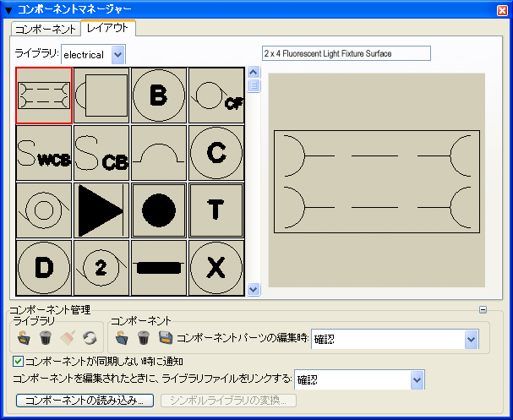This screenshot has height=420, width=513.
Task: Click the scroll up arrow of symbol grid
Action: tap(254, 73)
